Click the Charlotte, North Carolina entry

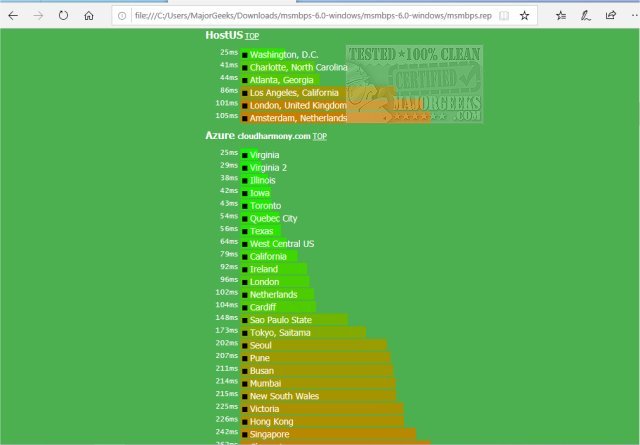pyautogui.click(x=298, y=67)
